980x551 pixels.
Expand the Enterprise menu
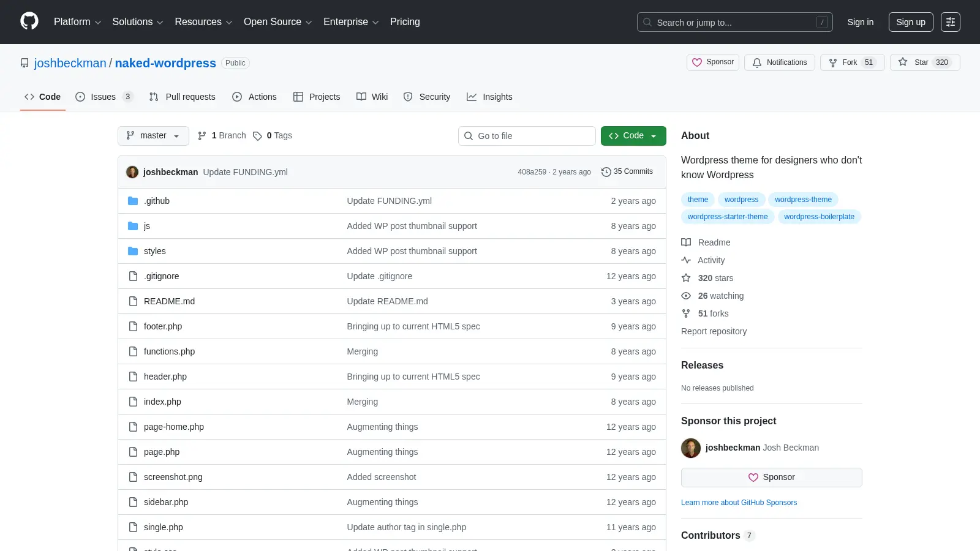pos(351,22)
